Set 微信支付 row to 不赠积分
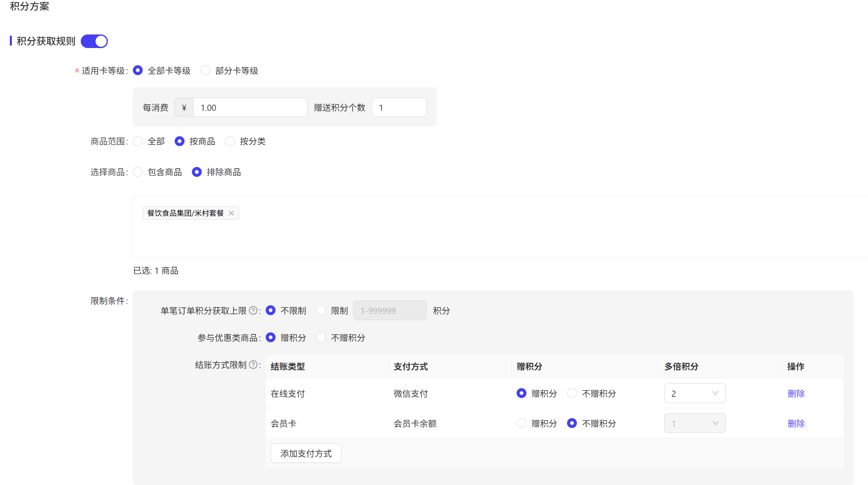The height and width of the screenshot is (485, 868). pyautogui.click(x=572, y=393)
